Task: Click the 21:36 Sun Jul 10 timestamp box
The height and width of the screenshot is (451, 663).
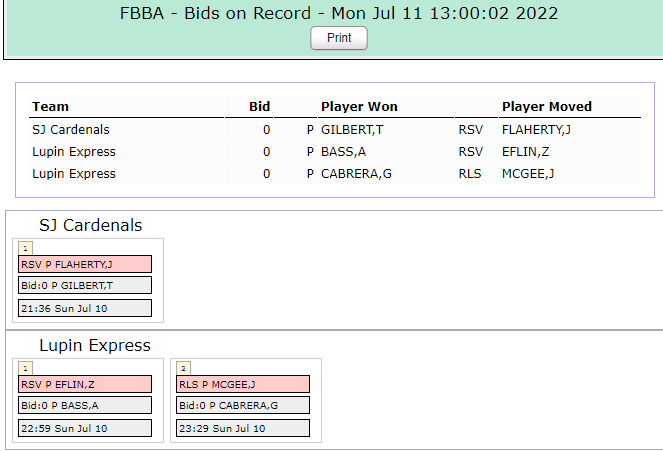Action: click(x=85, y=308)
